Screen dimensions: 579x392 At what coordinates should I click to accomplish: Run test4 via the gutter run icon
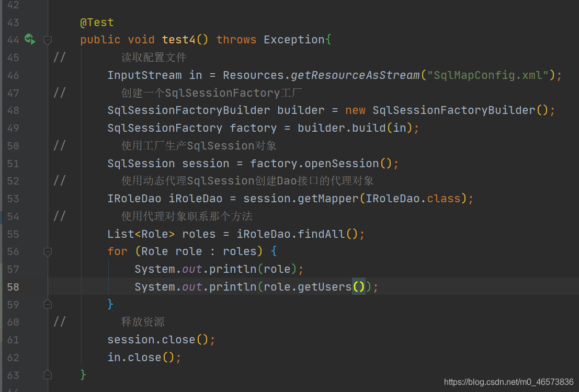point(30,39)
